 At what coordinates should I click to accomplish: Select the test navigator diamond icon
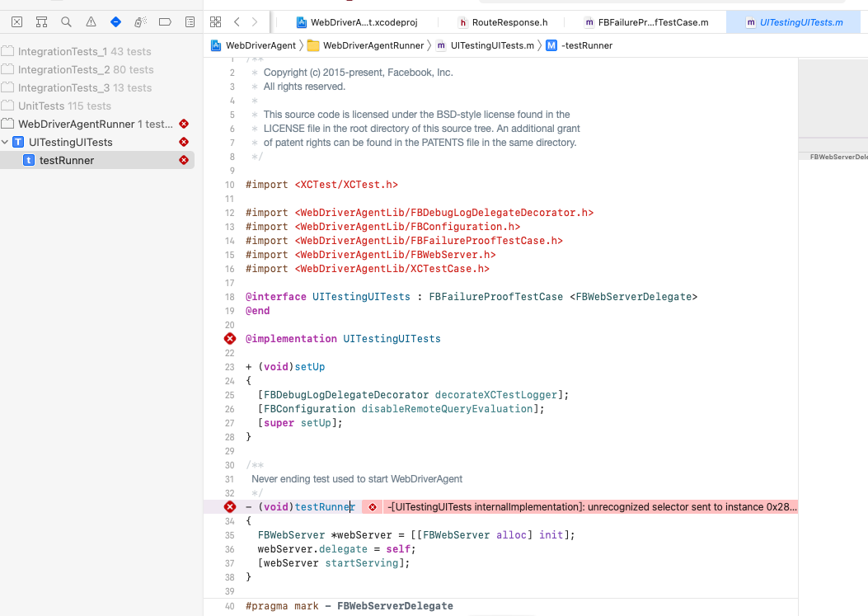click(x=115, y=22)
